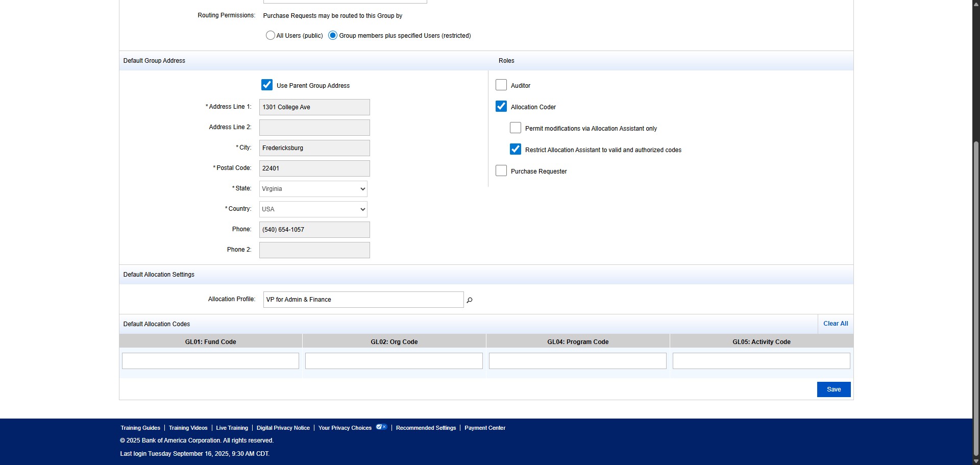The width and height of the screenshot is (980, 465).
Task: Open Training Guides
Action: click(x=140, y=428)
